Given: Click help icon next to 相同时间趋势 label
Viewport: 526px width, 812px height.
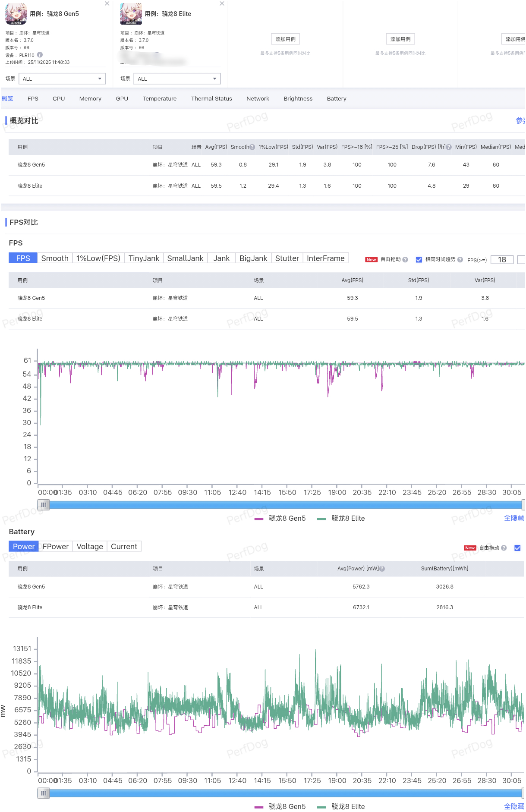Looking at the screenshot, I should tap(460, 260).
